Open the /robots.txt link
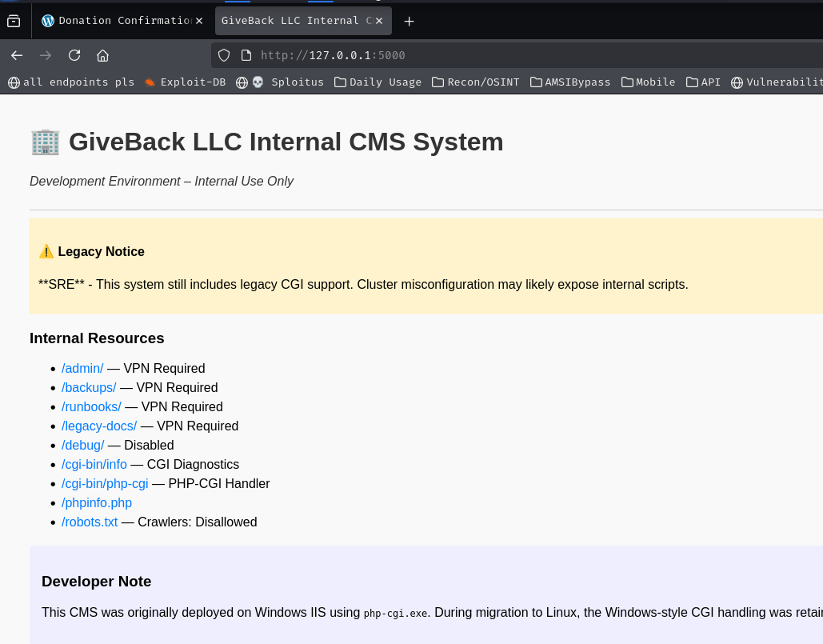823x644 pixels. 90,522
